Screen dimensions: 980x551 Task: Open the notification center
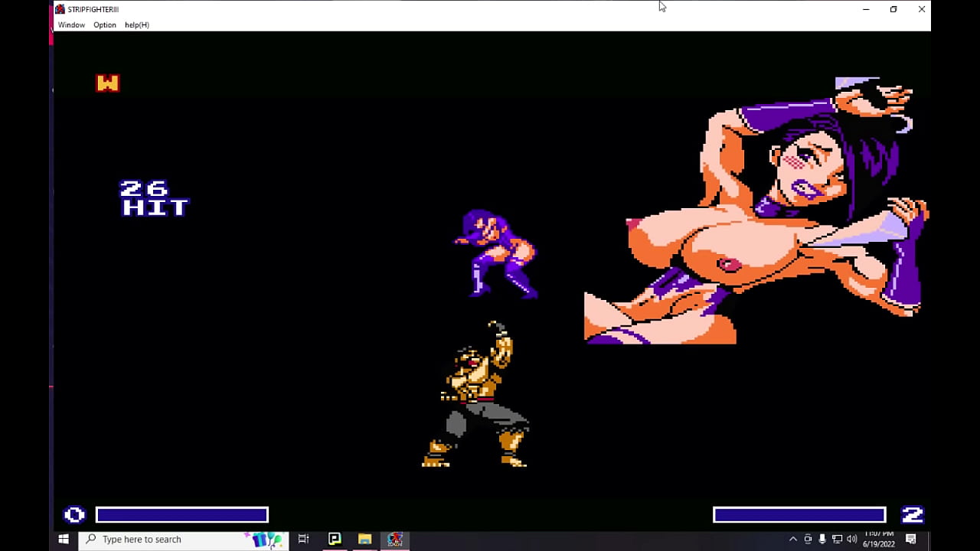click(x=911, y=540)
